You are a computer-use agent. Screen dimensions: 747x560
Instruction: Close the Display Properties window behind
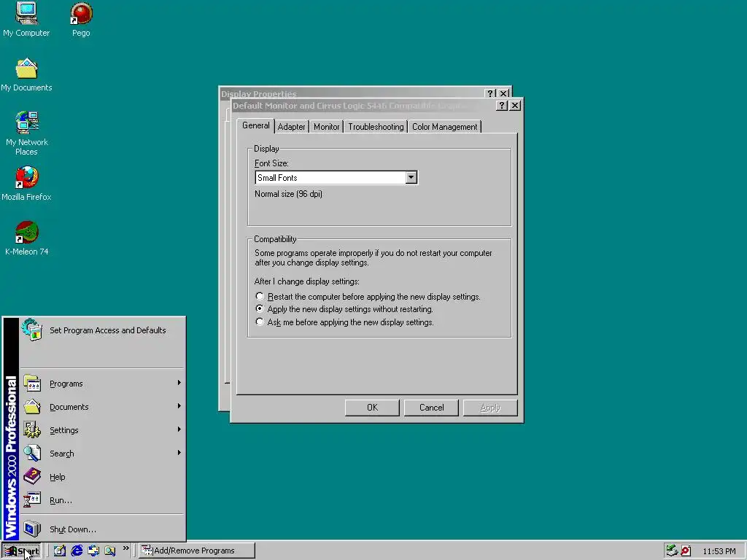503,93
